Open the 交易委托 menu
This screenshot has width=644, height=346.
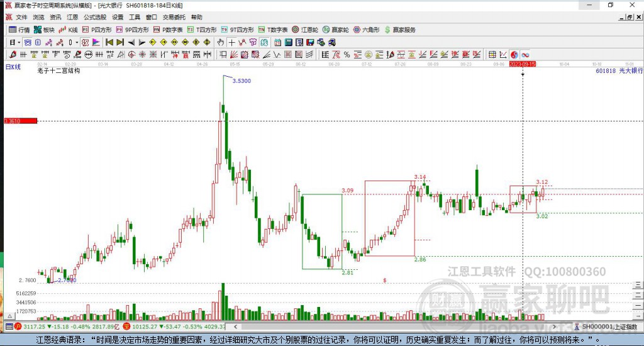coord(174,17)
